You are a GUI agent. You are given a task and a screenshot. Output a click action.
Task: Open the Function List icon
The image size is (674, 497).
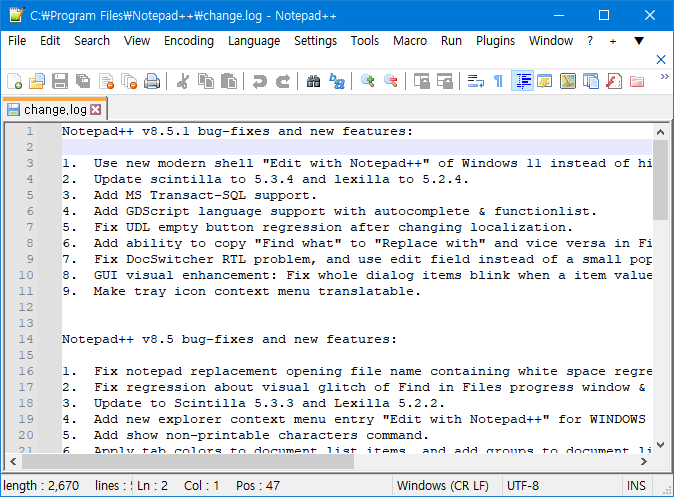[614, 81]
